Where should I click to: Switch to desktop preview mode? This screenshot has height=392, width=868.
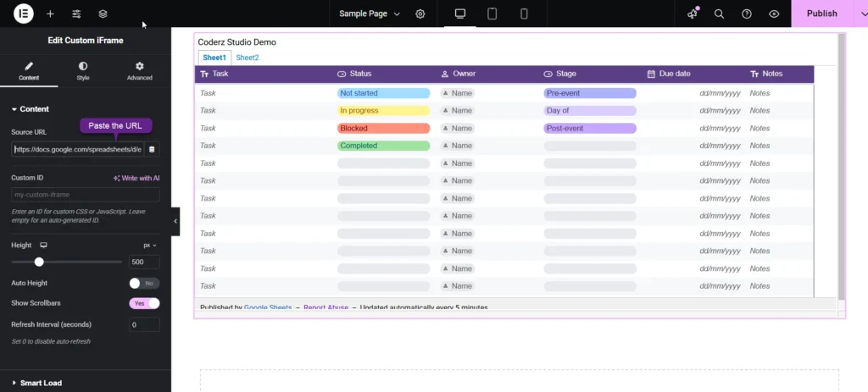[460, 14]
